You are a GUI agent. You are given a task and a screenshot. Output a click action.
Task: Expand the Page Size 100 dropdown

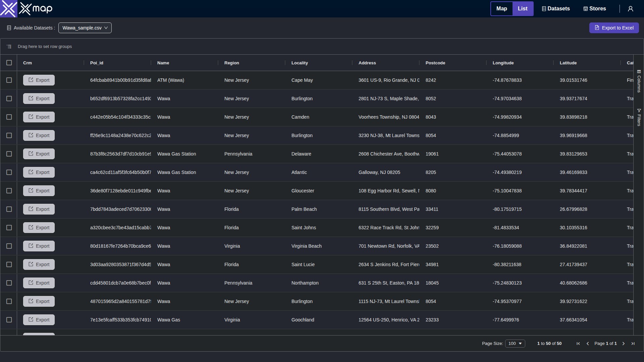pos(515,344)
